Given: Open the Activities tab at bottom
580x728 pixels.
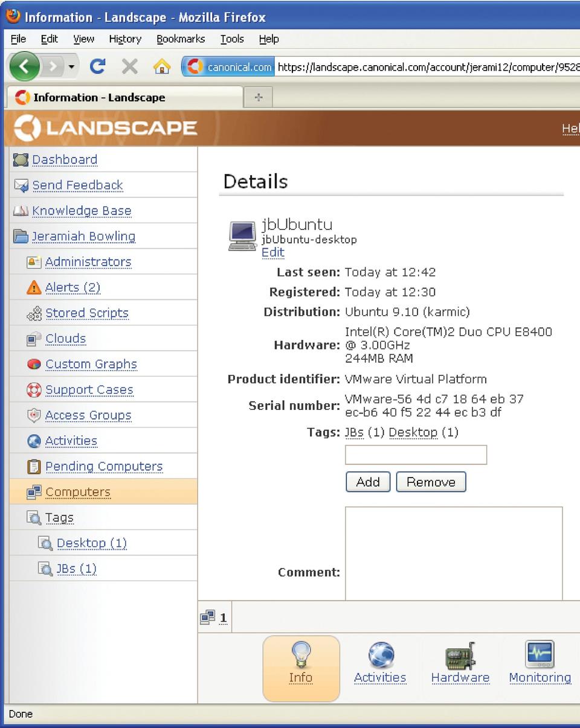Looking at the screenshot, I should point(380,663).
